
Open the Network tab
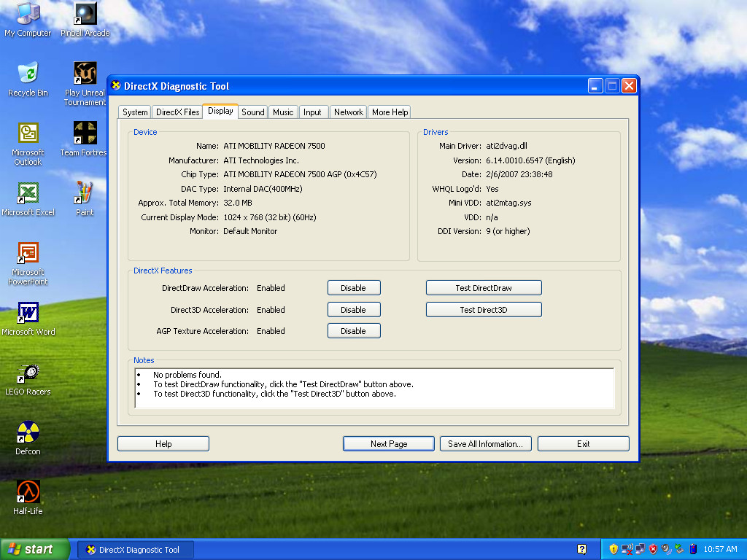(348, 112)
